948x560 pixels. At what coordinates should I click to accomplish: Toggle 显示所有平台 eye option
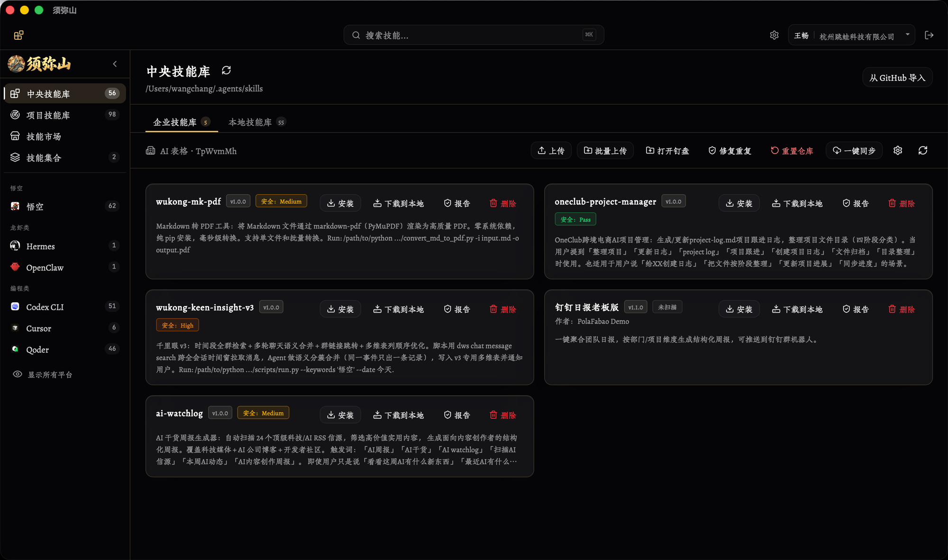43,375
